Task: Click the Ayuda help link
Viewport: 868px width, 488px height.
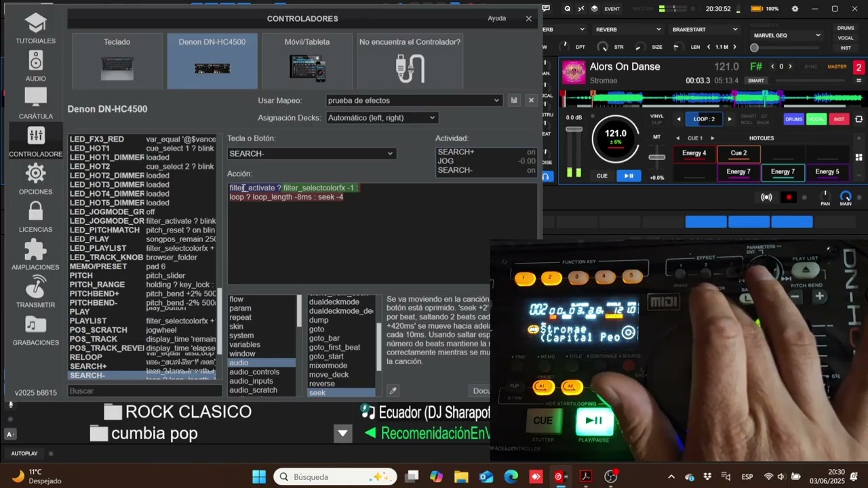Action: [x=497, y=18]
